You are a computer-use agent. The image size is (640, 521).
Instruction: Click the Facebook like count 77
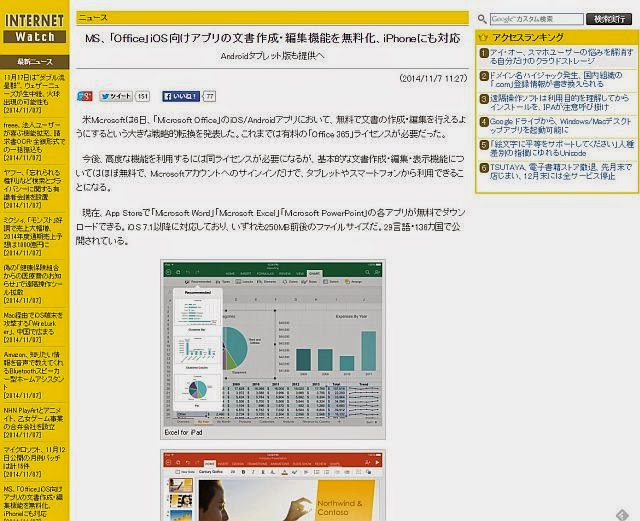209,96
